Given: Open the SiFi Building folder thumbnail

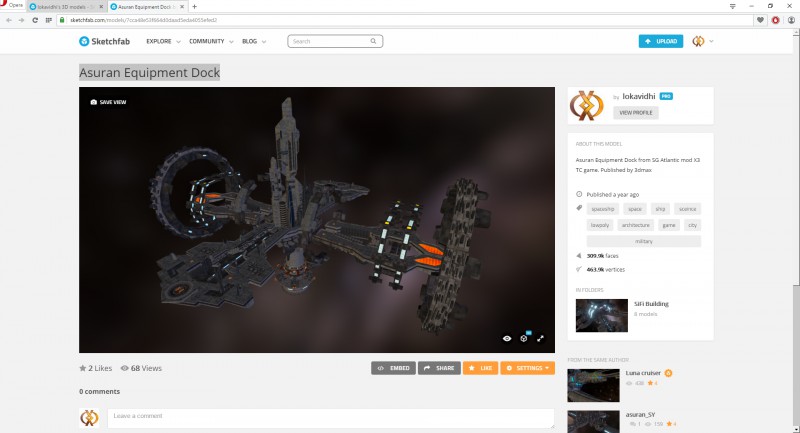Looking at the screenshot, I should pyautogui.click(x=602, y=315).
